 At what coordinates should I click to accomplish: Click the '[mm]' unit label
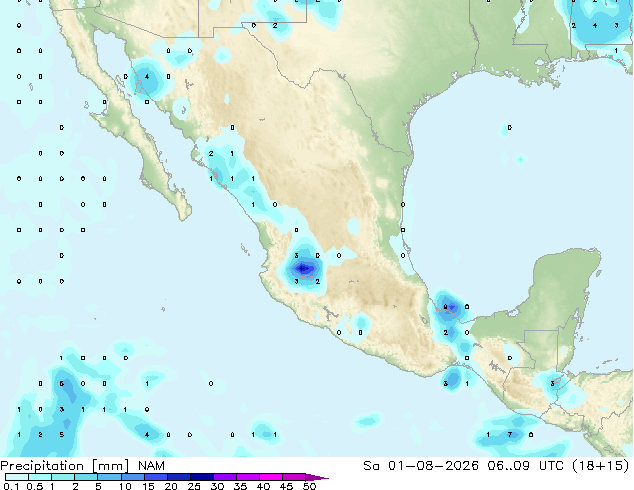click(x=111, y=466)
